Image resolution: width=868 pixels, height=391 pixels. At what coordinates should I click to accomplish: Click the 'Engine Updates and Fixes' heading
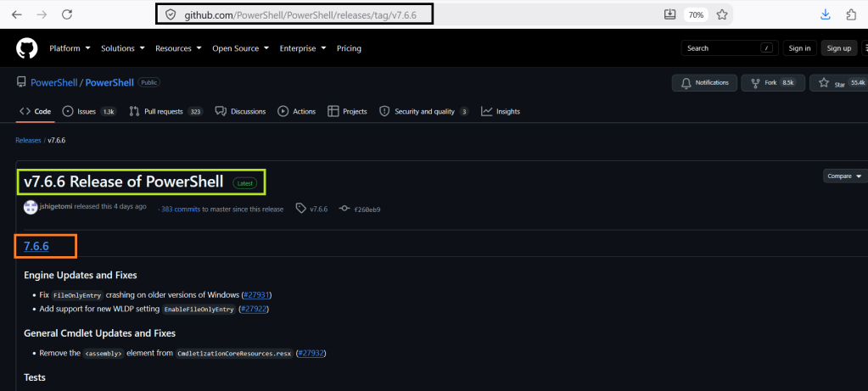[81, 275]
